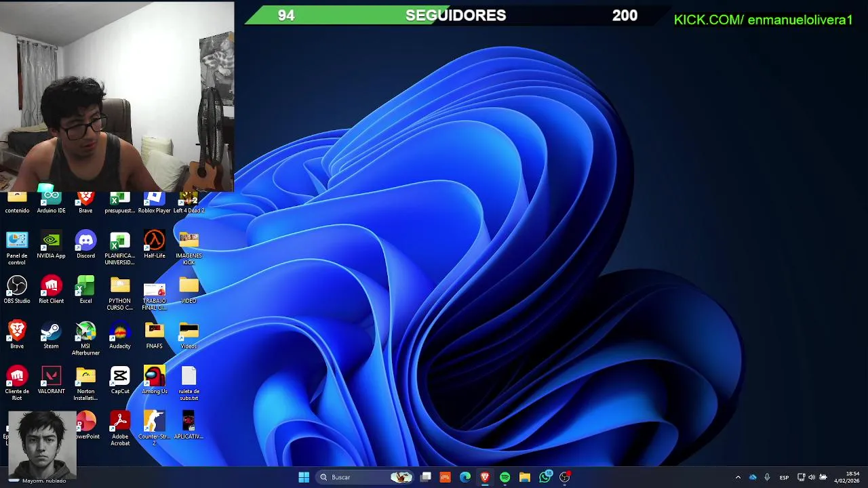Viewport: 868px width, 488px height.
Task: Open the PYTHON CURSO folder
Action: [x=120, y=293]
